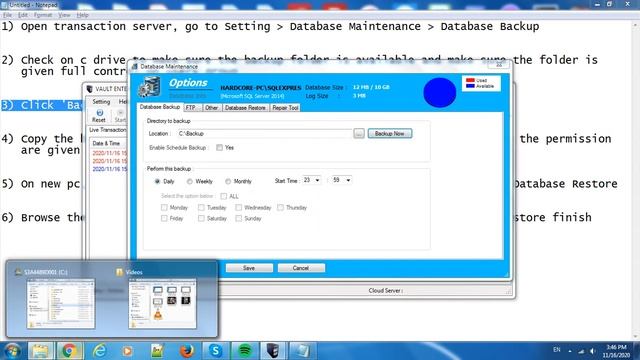Click the Notepad Help menu
The image size is (640, 360).
(x=82, y=15)
